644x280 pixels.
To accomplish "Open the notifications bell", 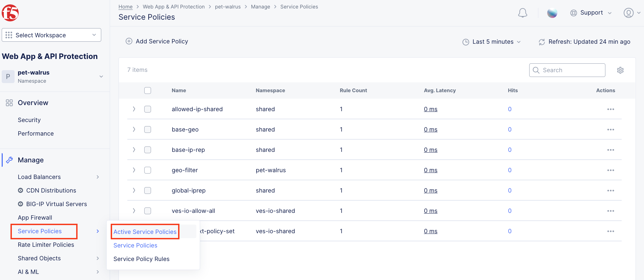I will click(522, 13).
